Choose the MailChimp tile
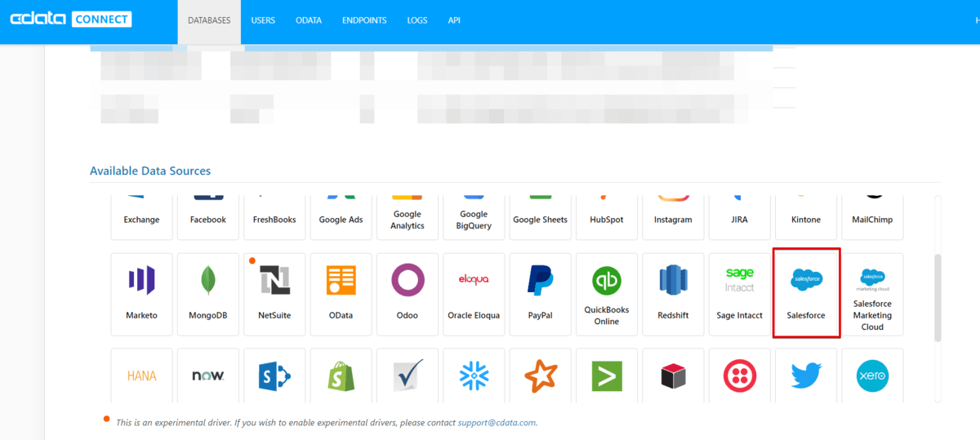The image size is (980, 440). pos(872,218)
